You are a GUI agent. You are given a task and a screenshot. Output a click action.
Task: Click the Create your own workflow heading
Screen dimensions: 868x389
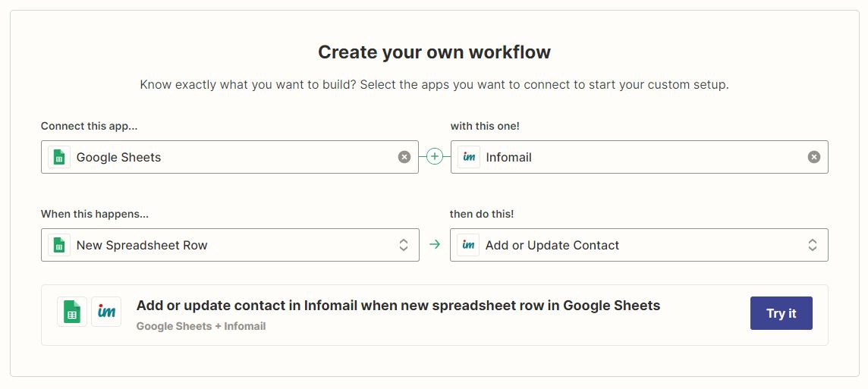(434, 52)
